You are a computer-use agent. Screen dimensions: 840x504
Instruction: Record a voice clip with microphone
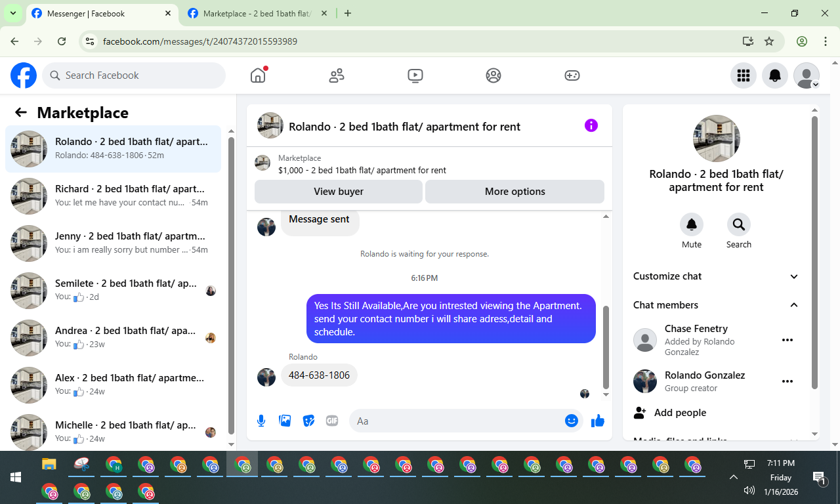261,421
